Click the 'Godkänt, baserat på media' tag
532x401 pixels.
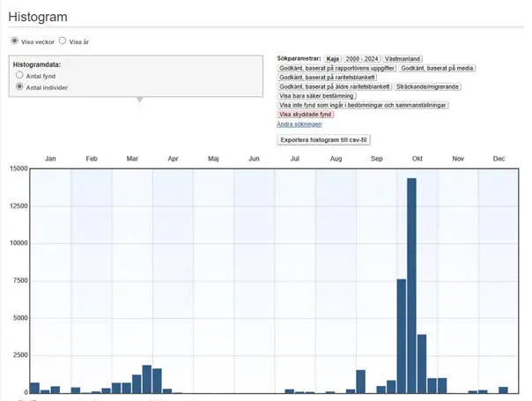point(437,68)
